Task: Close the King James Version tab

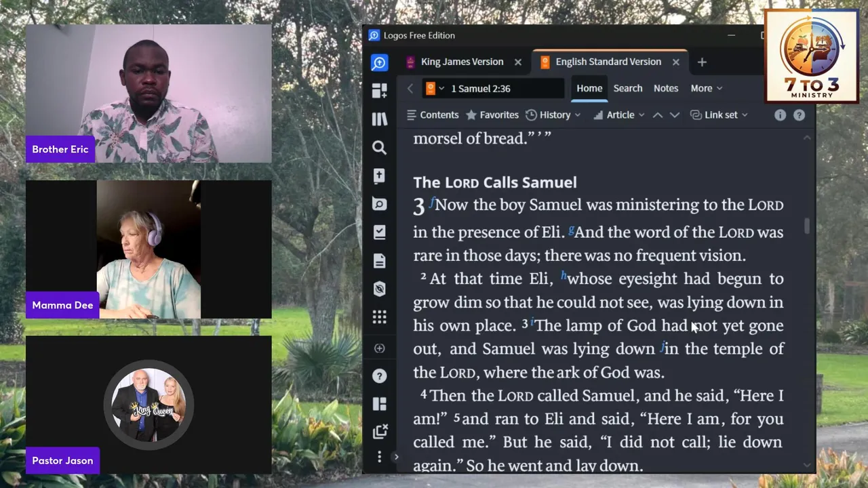Action: 518,62
